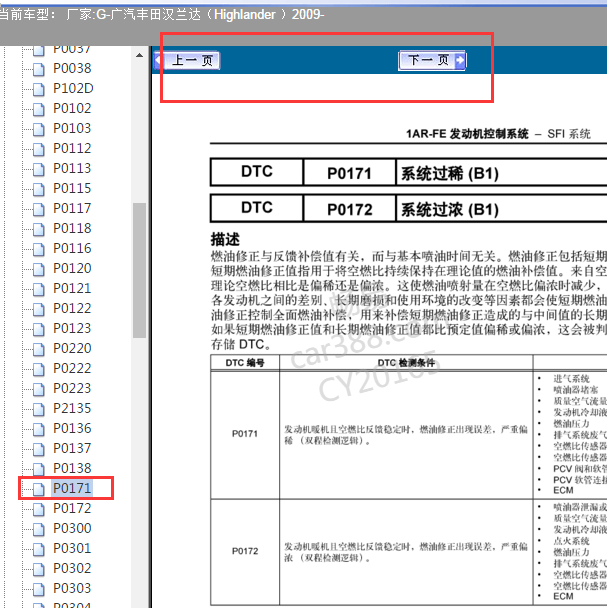Click the page icon next to P0303
607x608 pixels.
pyautogui.click(x=39, y=589)
